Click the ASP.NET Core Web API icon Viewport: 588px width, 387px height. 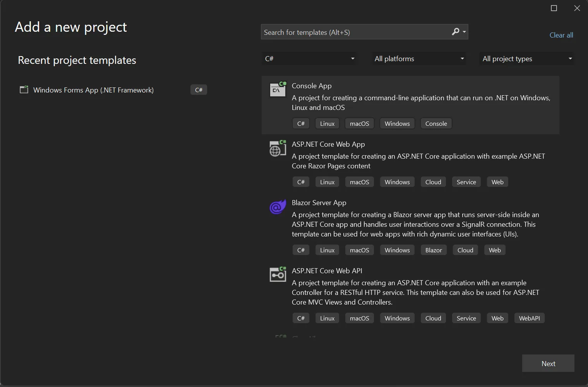pyautogui.click(x=278, y=275)
